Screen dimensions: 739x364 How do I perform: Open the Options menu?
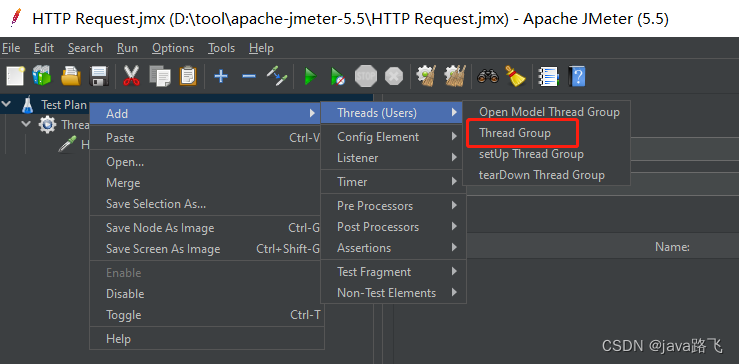click(173, 48)
